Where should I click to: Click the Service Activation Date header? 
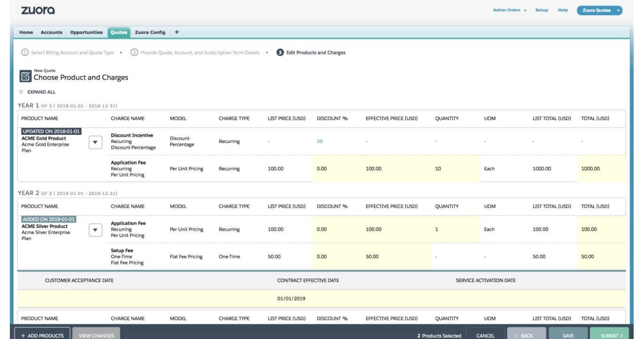point(485,281)
